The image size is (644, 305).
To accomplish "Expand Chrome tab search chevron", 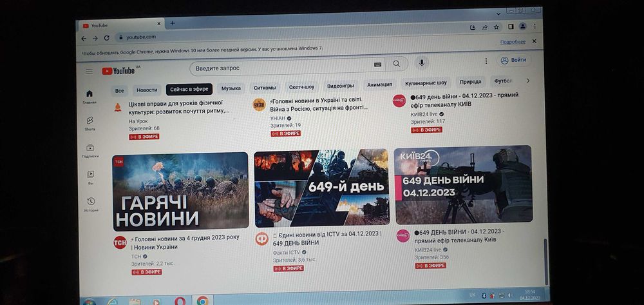I will 498,14.
